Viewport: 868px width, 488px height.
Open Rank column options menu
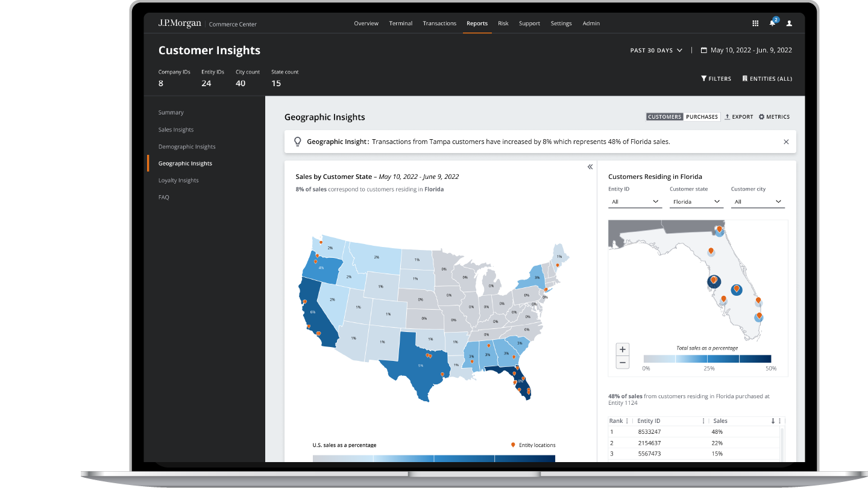coord(627,421)
